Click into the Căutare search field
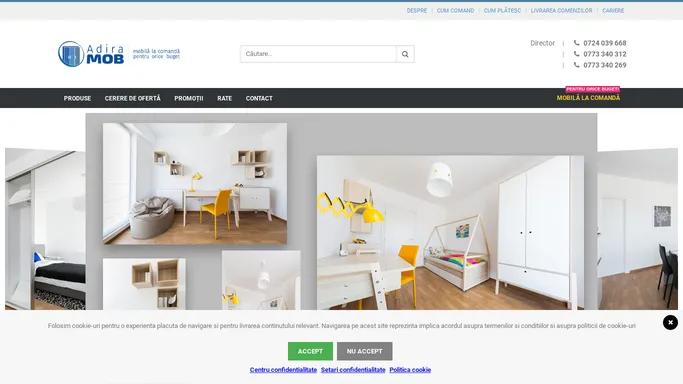Viewport: 683px width, 384px height. coord(318,54)
